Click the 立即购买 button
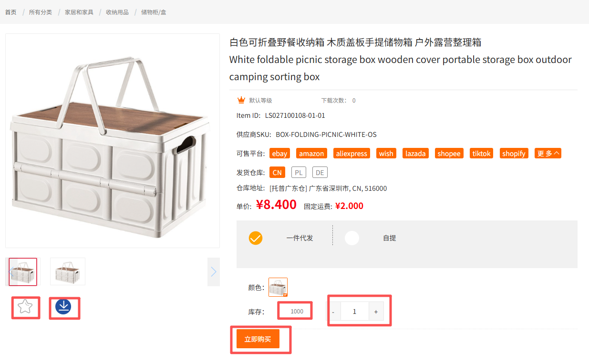The width and height of the screenshot is (589, 364). [258, 339]
